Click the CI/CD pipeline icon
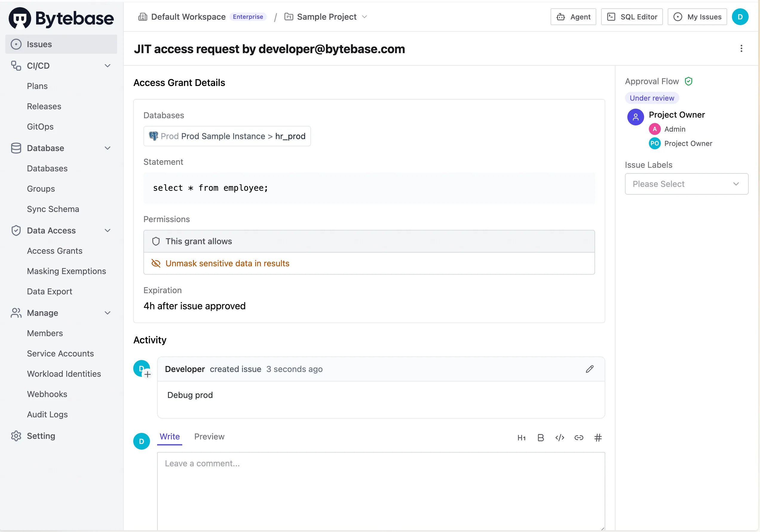The height and width of the screenshot is (532, 760). click(16, 65)
